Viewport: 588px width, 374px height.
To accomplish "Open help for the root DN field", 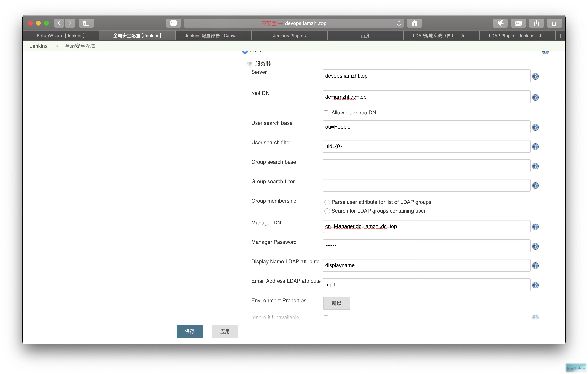I will coord(535,97).
